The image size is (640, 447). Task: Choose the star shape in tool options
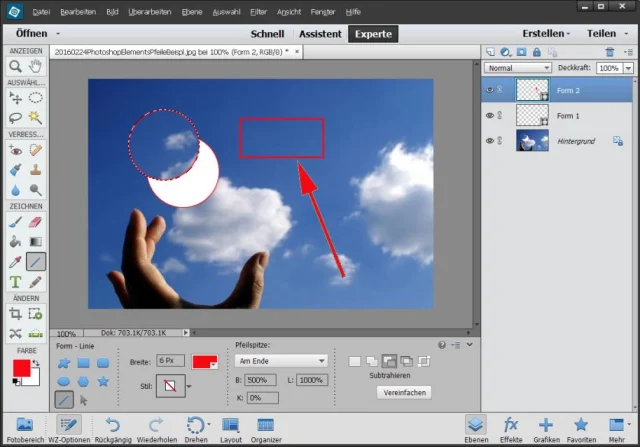click(102, 381)
